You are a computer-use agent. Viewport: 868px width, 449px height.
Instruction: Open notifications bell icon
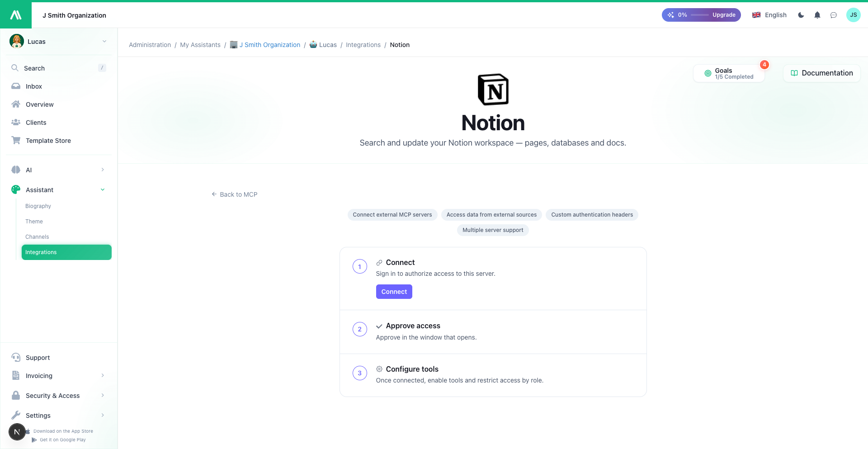817,15
